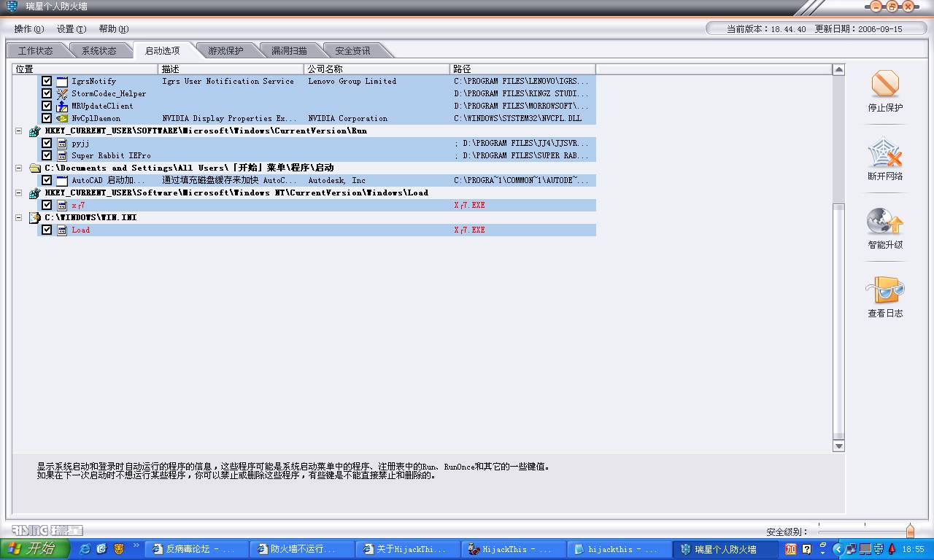The height and width of the screenshot is (560, 934).
Task: Click the WIN.INI file icon
Action: point(34,218)
